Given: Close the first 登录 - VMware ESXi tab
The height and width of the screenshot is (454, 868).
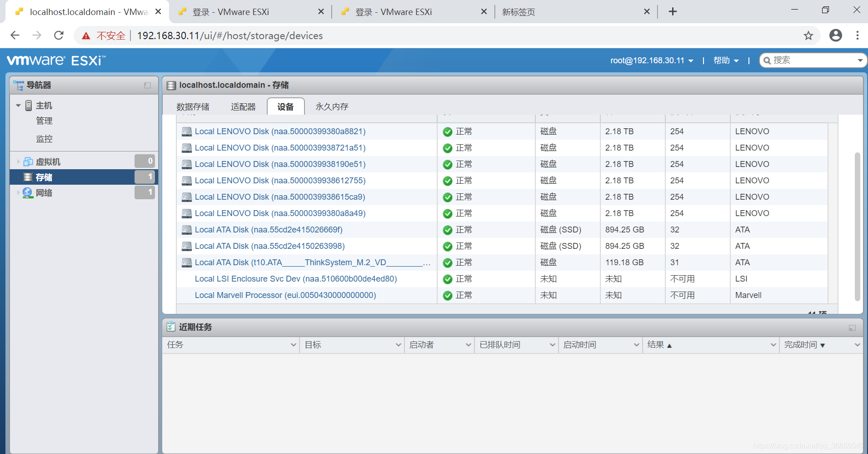Looking at the screenshot, I should tap(321, 11).
